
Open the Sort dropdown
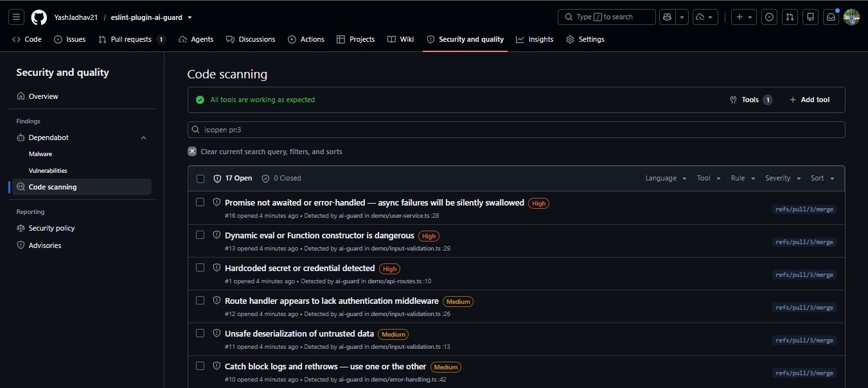[822, 178]
